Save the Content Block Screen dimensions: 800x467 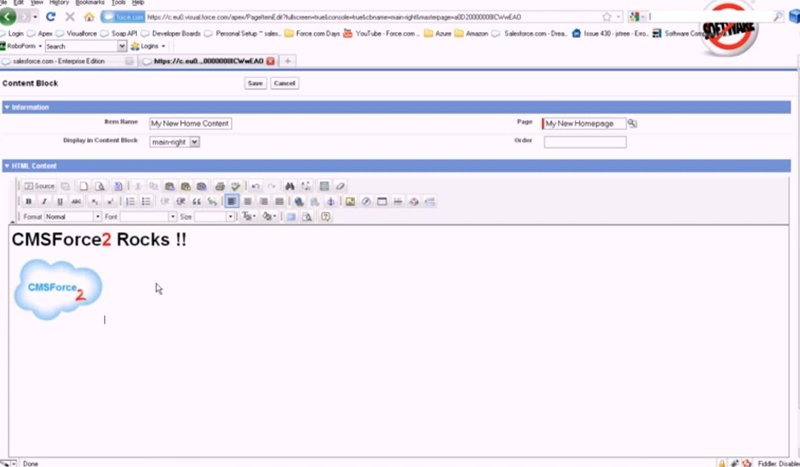[255, 83]
